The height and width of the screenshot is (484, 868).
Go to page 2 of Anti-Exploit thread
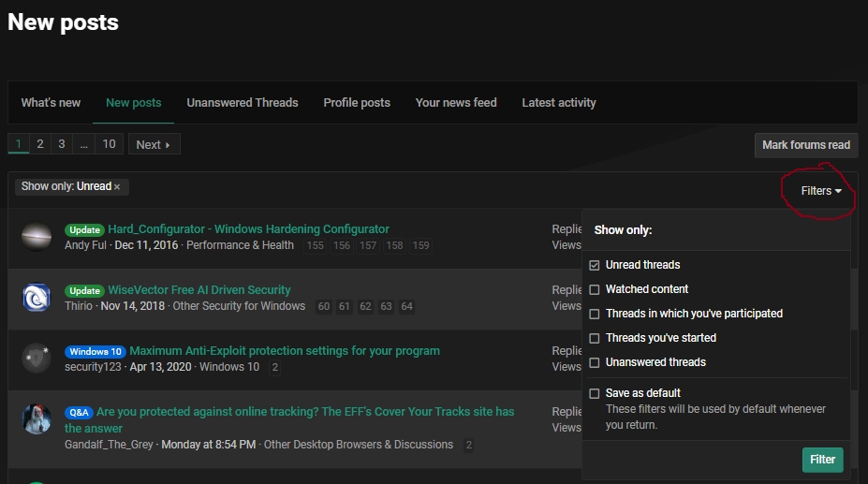(274, 367)
